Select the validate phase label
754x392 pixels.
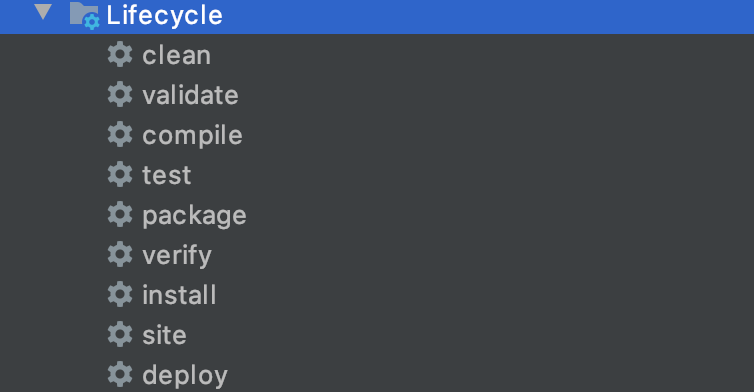coord(190,95)
